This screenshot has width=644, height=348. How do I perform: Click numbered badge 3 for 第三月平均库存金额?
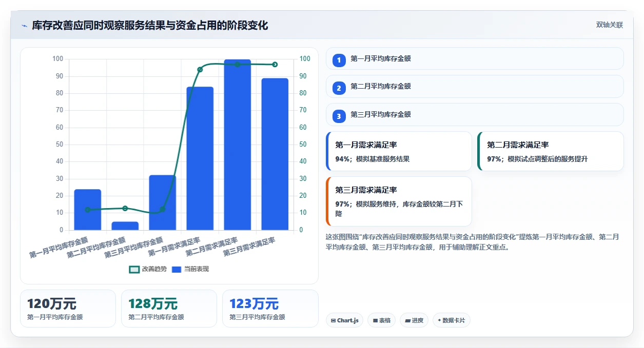(x=339, y=116)
